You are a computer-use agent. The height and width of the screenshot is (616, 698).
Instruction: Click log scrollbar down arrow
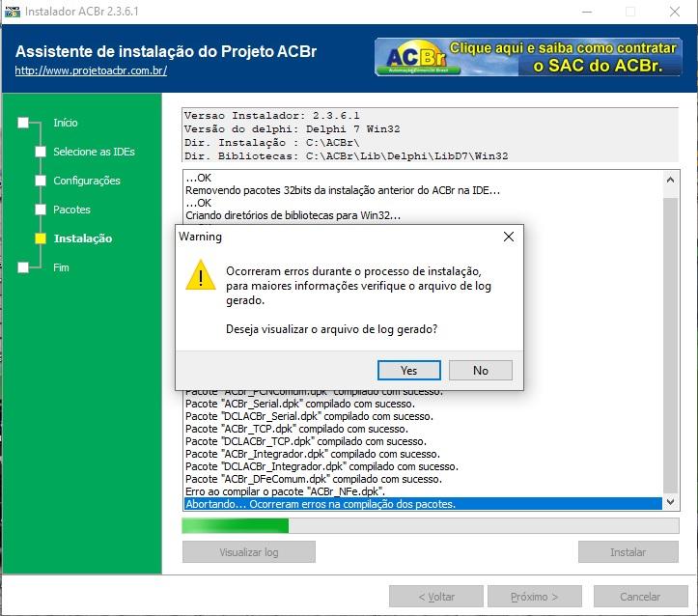pyautogui.click(x=670, y=502)
